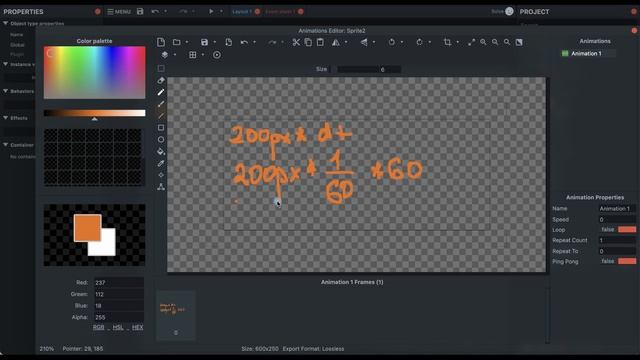
Task: Open the dropdown next to editor save icon
Action: coord(215,42)
